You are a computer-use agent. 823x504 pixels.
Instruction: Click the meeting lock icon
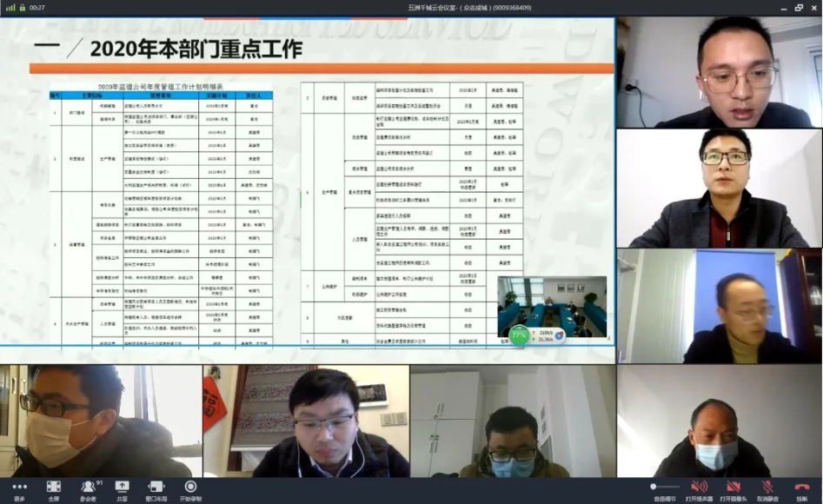22,7
